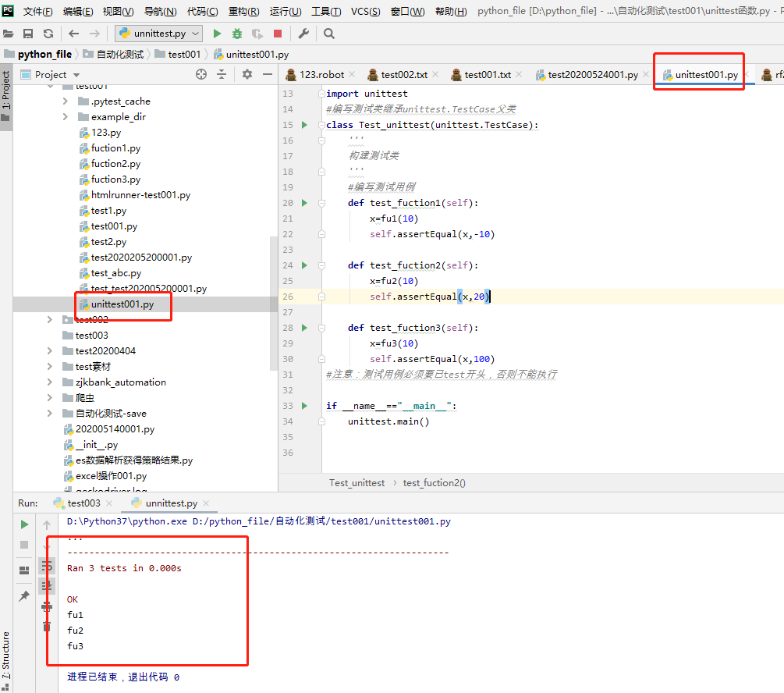The height and width of the screenshot is (693, 784).
Task: Restore layout icon in Run panel sidebar
Action: 24,570
